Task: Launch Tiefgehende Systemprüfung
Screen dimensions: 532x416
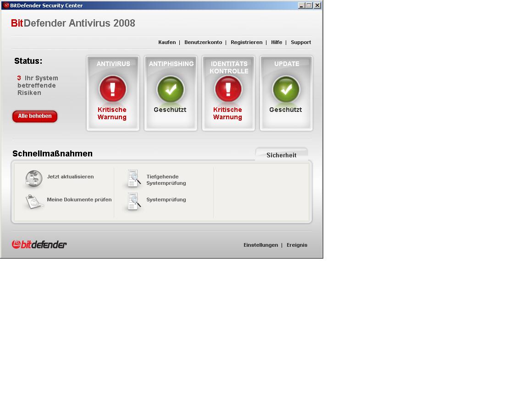Action: coord(166,180)
